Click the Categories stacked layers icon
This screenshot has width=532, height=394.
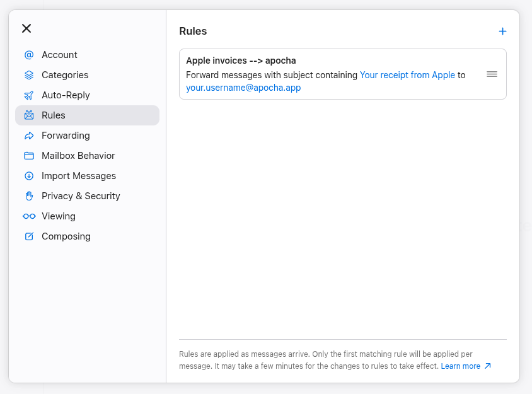(29, 75)
